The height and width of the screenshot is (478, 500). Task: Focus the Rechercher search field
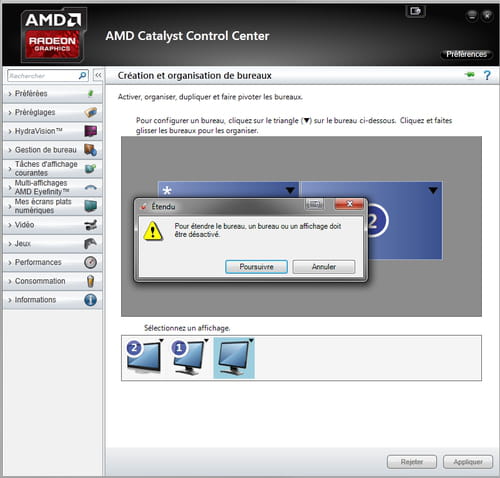43,76
